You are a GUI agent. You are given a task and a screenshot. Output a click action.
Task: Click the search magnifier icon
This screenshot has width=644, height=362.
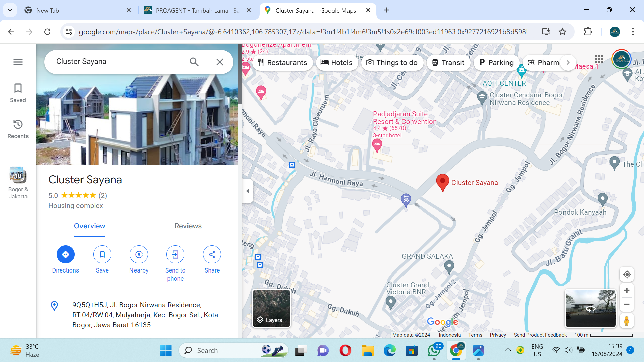194,62
